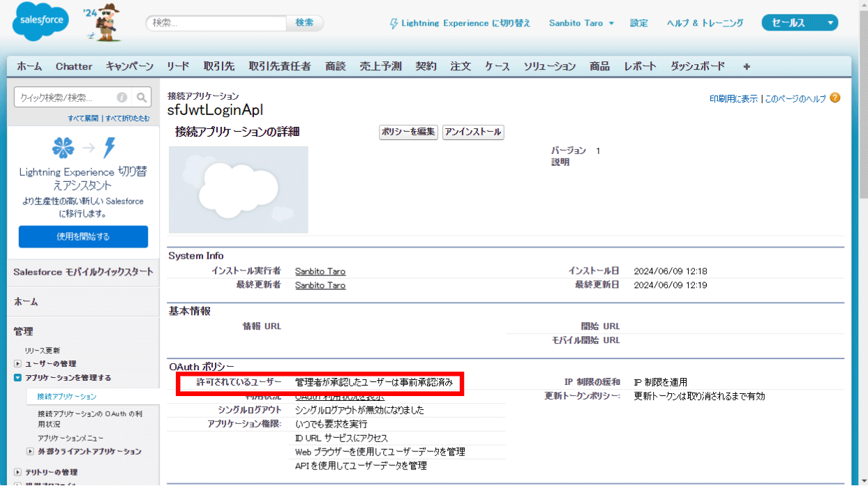Click シングルログアウトが無効になりました text
This screenshot has width=868, height=486.
[359, 410]
